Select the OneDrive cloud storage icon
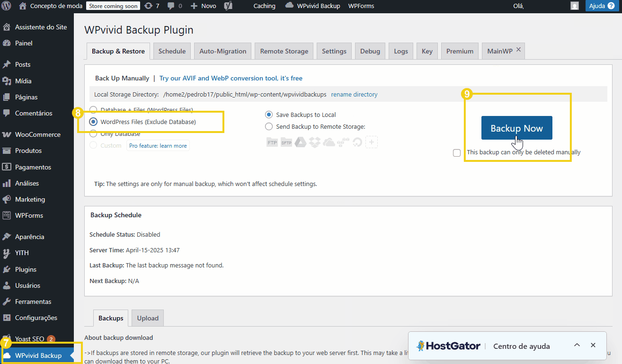 click(x=329, y=142)
